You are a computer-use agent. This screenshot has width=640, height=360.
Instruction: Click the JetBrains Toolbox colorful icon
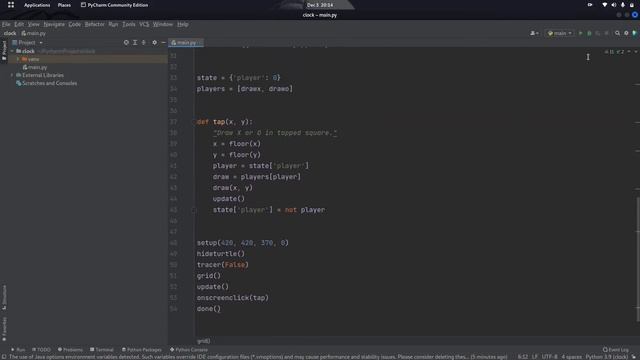[635, 33]
